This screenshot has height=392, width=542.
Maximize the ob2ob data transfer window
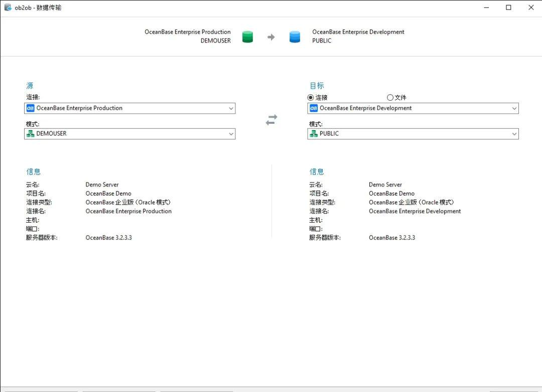(508, 7)
